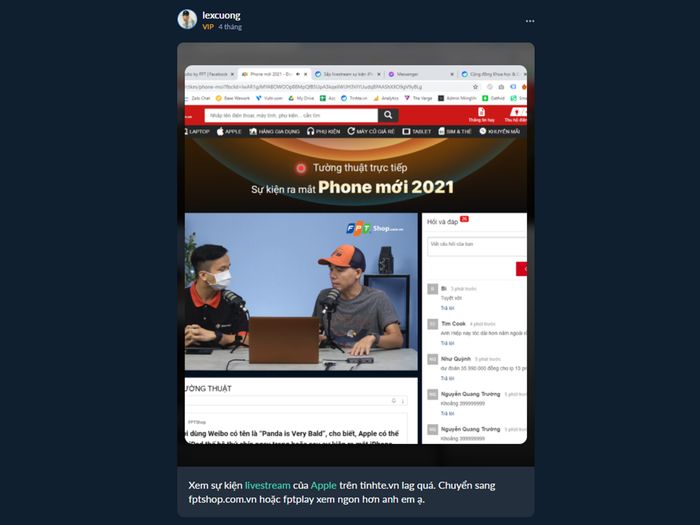
Task: Open the SIM & THẺ category
Action: [x=454, y=131]
